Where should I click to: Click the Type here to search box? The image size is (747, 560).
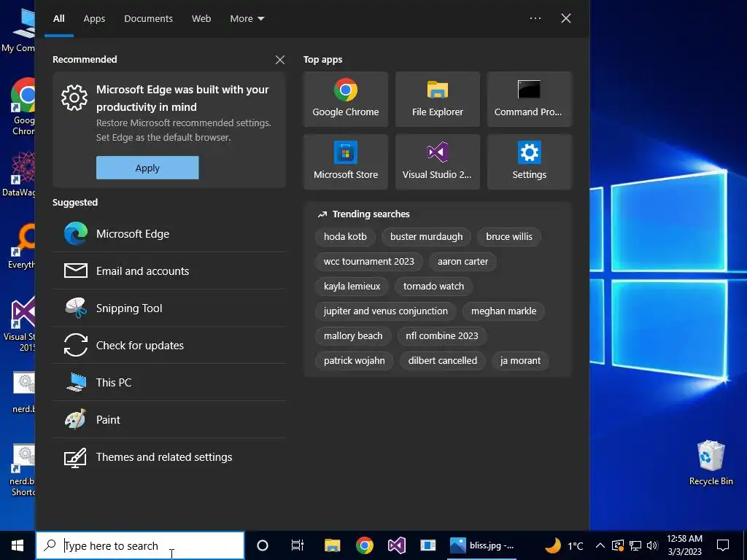[x=140, y=545]
